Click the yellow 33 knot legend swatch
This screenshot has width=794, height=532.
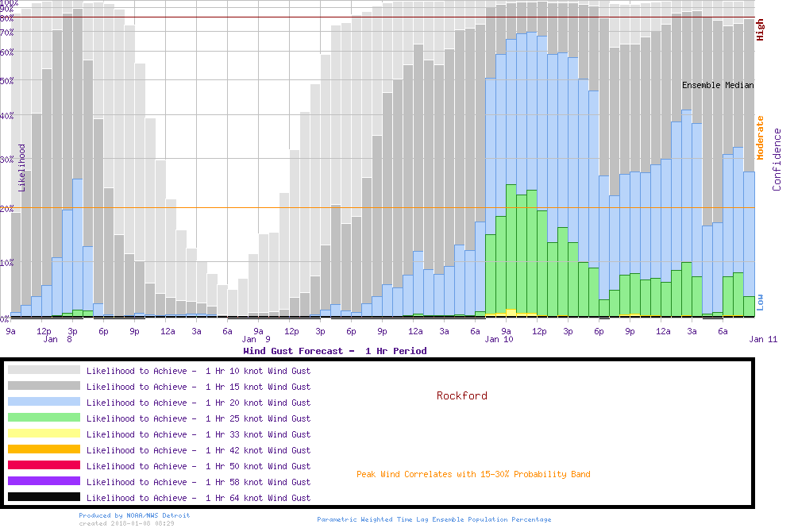coord(44,434)
